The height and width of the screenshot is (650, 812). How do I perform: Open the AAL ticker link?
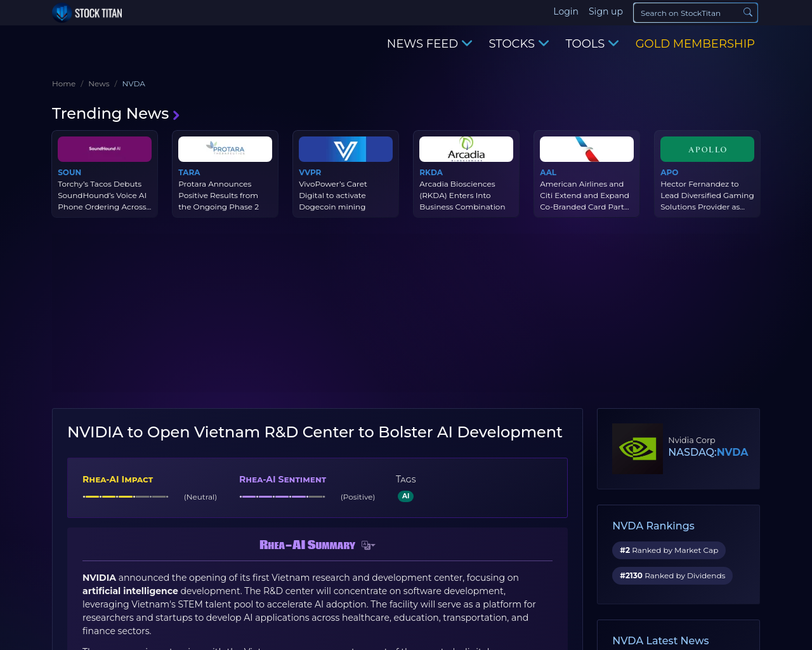click(548, 172)
